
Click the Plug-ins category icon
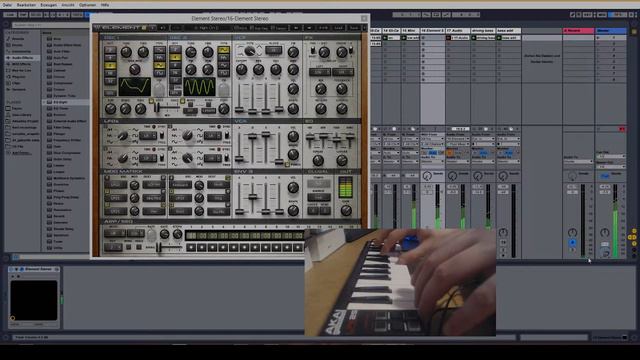tap(8, 76)
